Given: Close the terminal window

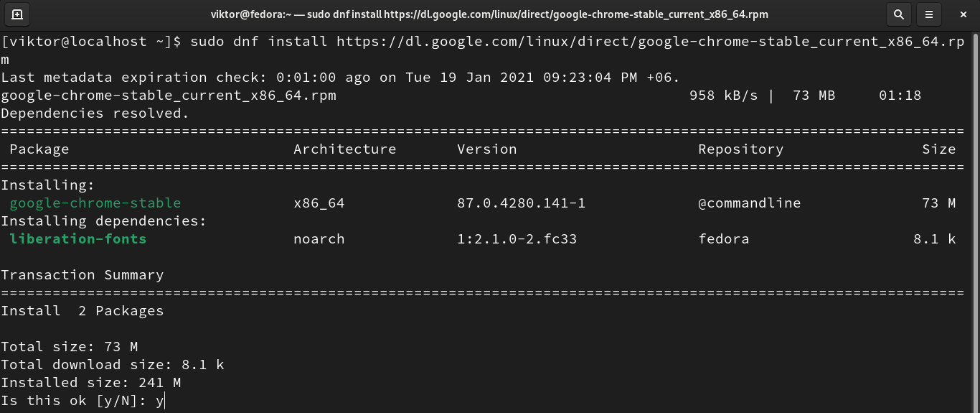Looking at the screenshot, I should (x=962, y=14).
